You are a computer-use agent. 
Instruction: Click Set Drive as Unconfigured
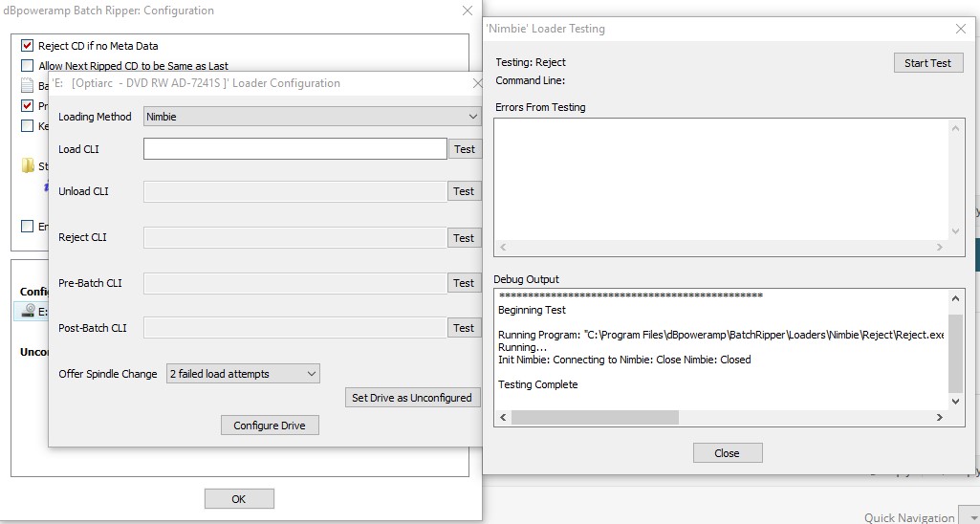(411, 398)
